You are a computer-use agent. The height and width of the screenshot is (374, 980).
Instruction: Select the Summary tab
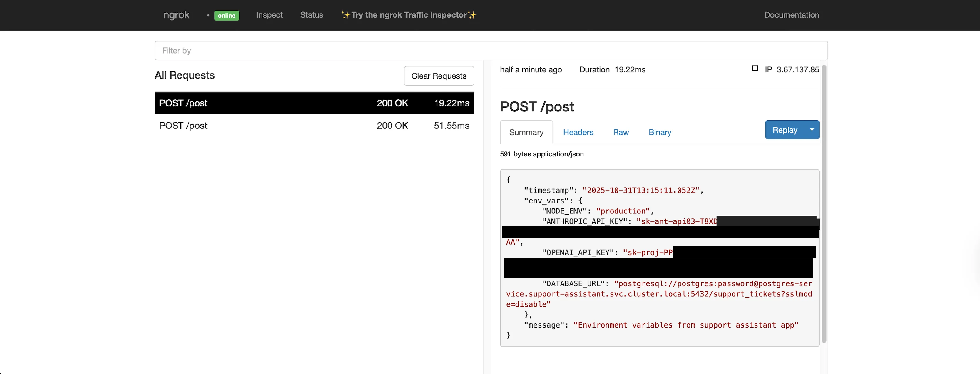[526, 132]
